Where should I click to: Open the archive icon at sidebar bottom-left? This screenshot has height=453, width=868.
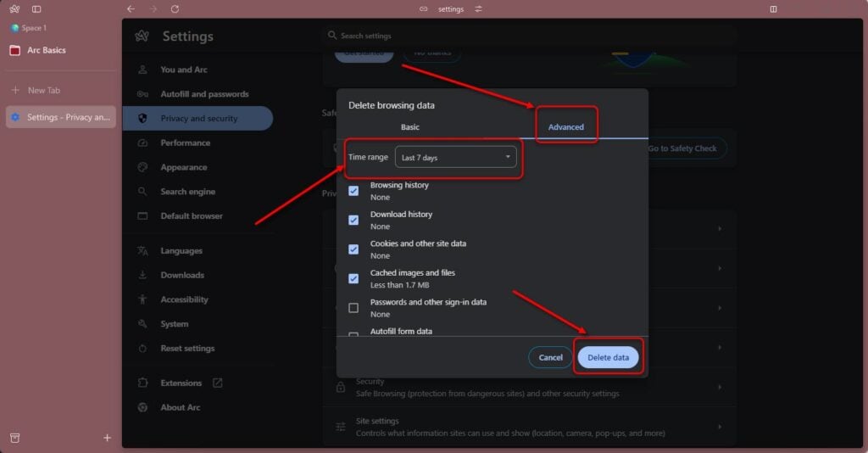(x=14, y=438)
